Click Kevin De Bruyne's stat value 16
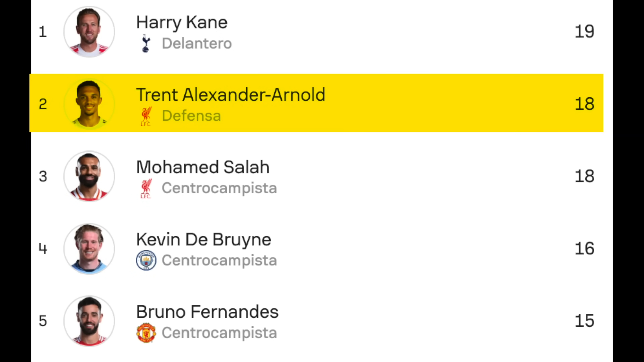Viewport: 644px width, 362px height. [x=585, y=249]
